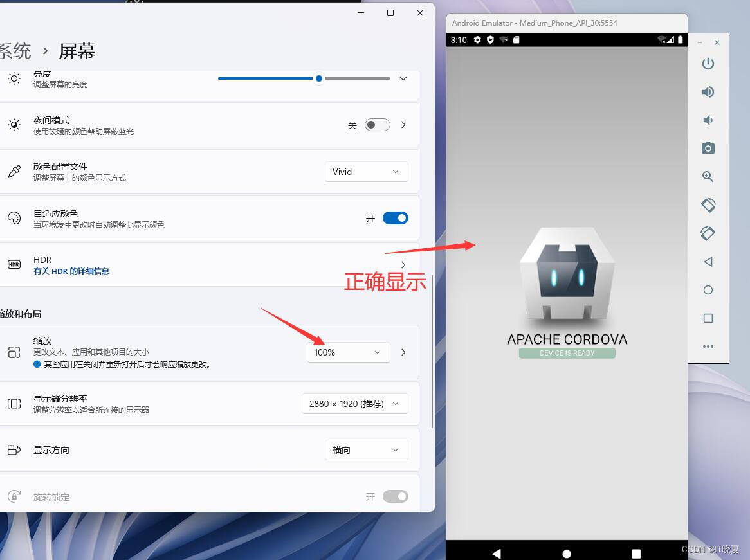Tap Android home button in bottom navigation bar

567,554
